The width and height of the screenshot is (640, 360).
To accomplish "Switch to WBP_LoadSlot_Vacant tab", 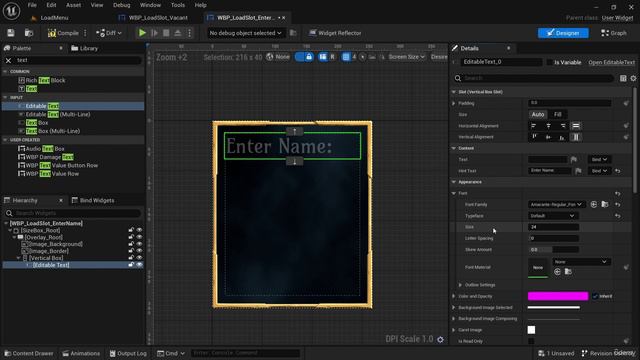I will [x=158, y=18].
